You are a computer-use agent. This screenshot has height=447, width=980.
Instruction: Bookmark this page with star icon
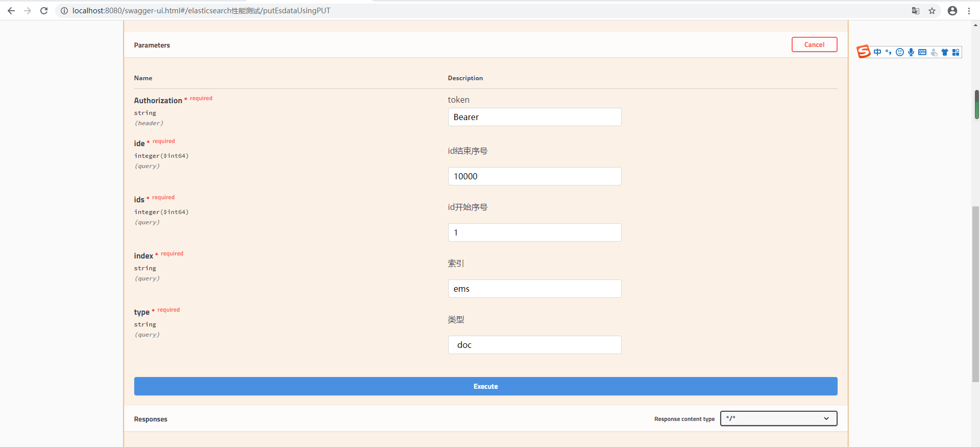[x=932, y=11]
